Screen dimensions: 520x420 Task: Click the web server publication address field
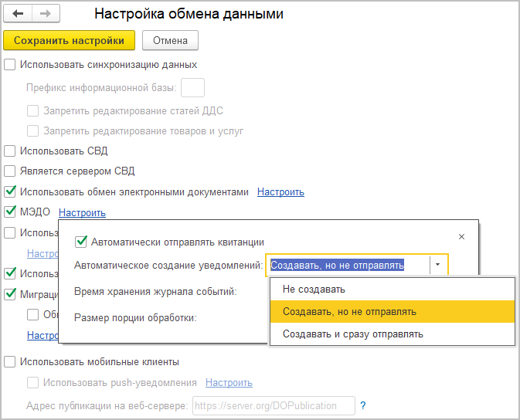pos(274,405)
